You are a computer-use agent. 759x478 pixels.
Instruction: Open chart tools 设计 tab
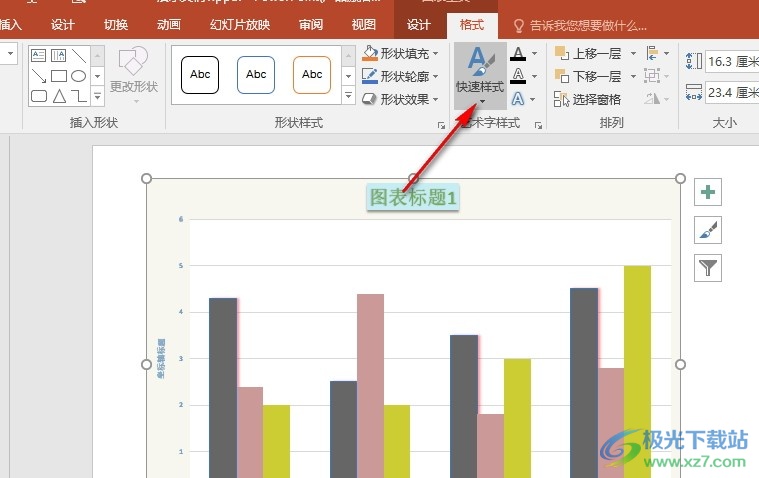pyautogui.click(x=419, y=24)
